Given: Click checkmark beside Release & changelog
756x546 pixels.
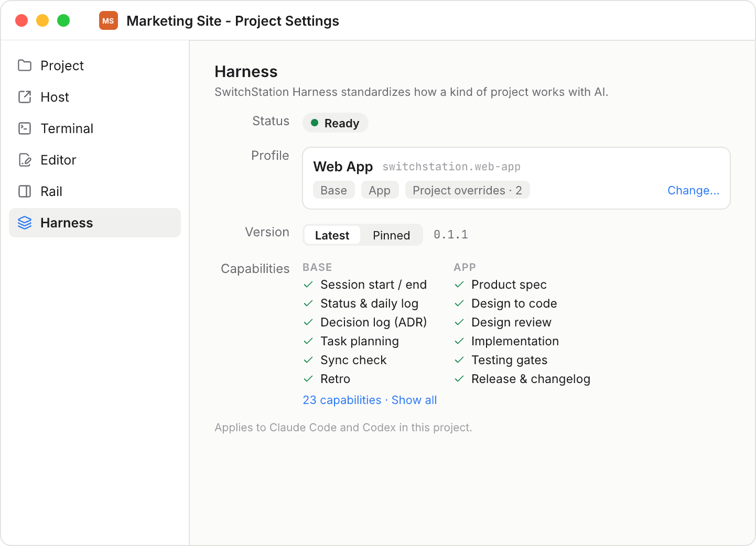Looking at the screenshot, I should click(459, 379).
